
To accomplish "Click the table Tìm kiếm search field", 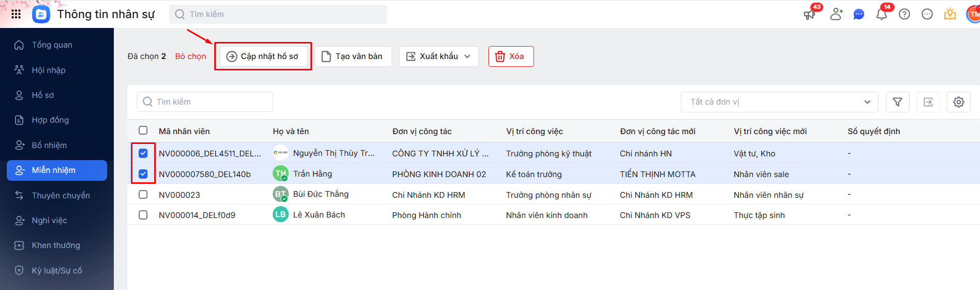I will point(205,102).
